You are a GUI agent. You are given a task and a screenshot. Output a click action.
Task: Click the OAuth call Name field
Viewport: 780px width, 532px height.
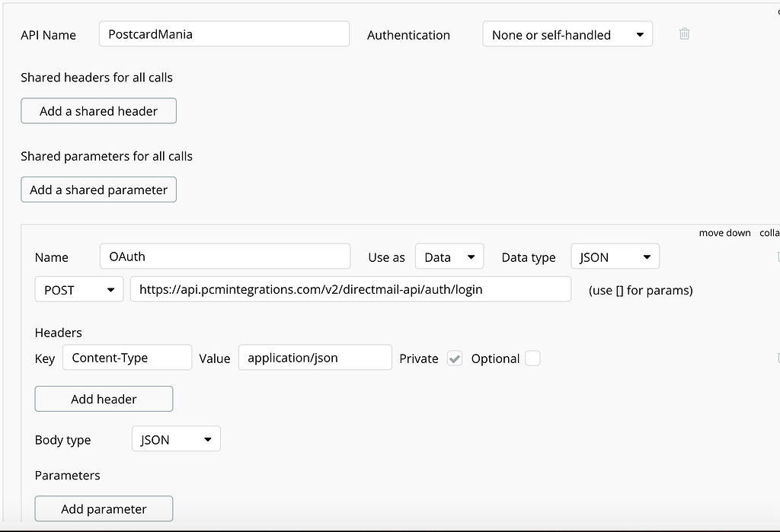pos(225,256)
